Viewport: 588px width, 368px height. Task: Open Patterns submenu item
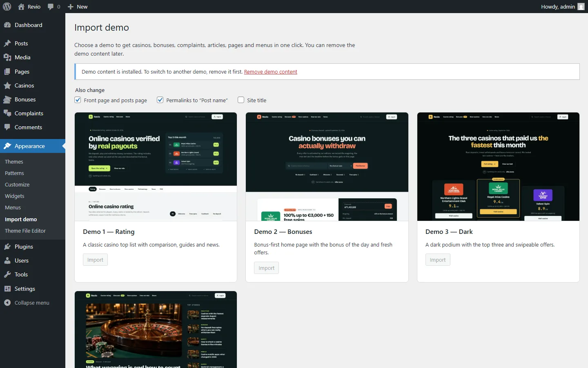pyautogui.click(x=14, y=173)
